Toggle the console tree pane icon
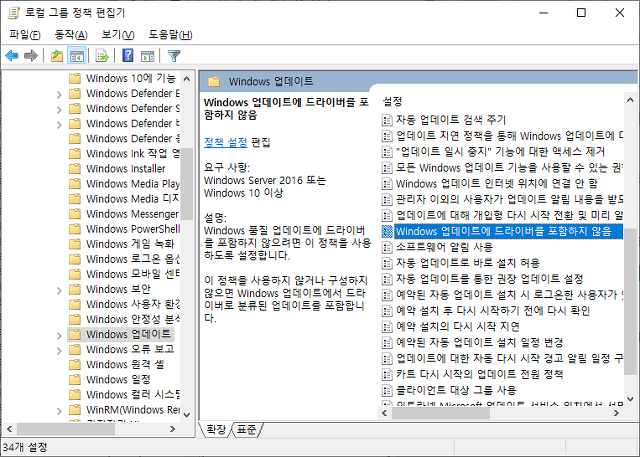640x457 pixels. point(77,55)
